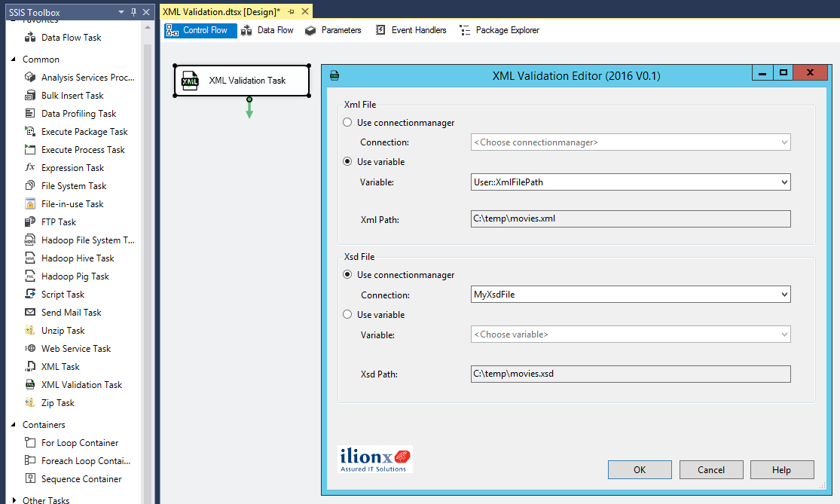Select the File System Task icon
This screenshot has height=504, width=840.
tap(30, 186)
